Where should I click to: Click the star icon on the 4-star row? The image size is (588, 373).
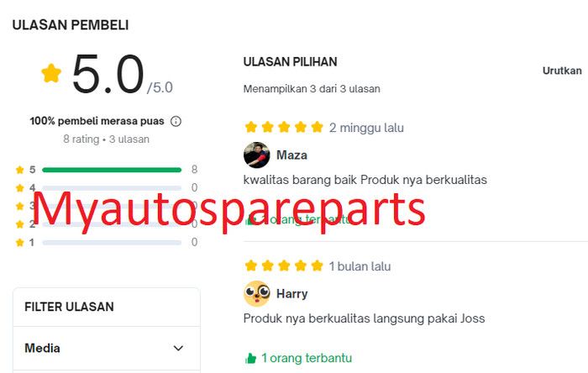[20, 188]
